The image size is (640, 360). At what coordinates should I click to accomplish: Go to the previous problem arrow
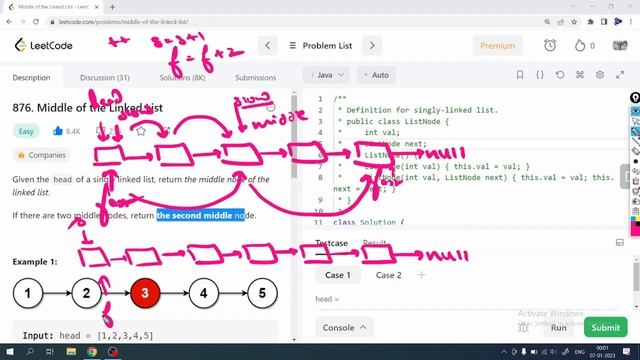pos(268,45)
